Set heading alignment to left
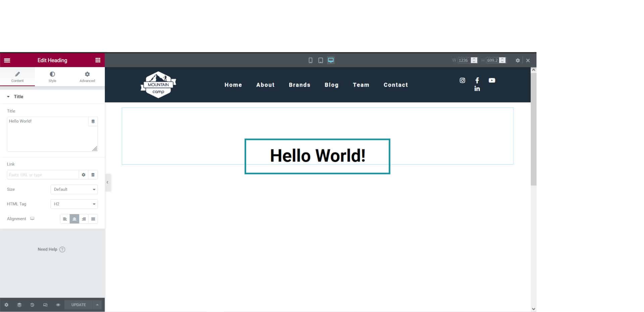Screen dimensions: 644x312 pos(65,219)
